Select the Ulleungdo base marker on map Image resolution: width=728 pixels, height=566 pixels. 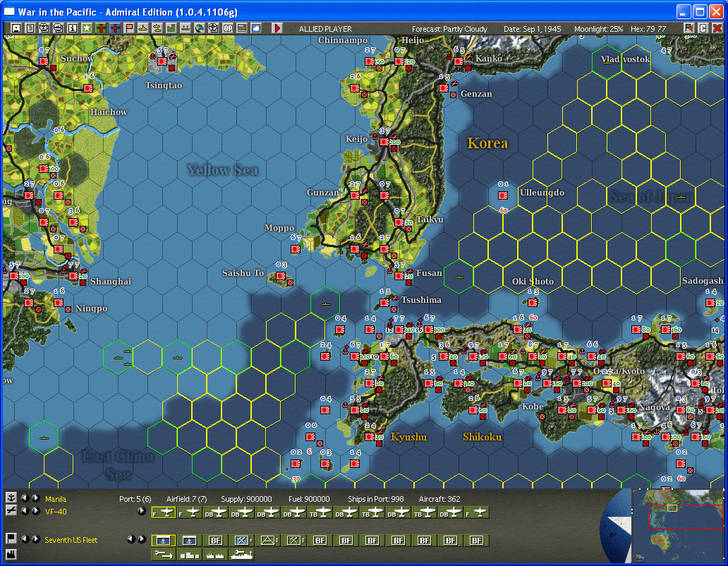tap(503, 195)
